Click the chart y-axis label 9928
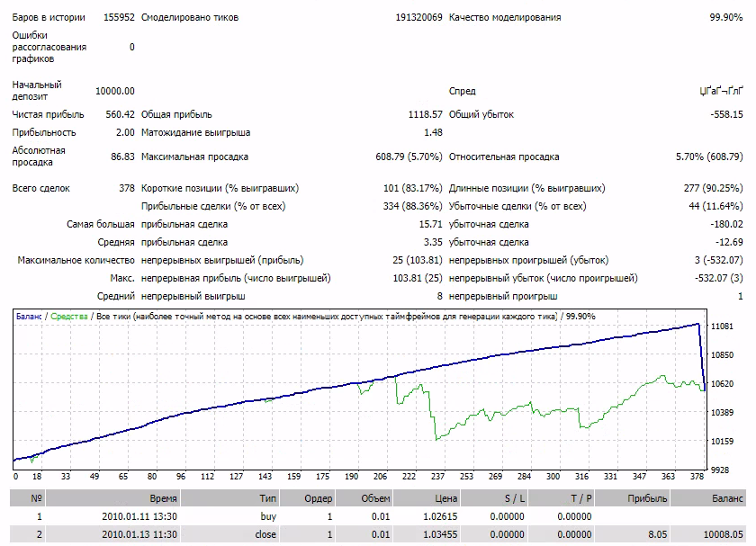The image size is (756, 546). (x=722, y=470)
